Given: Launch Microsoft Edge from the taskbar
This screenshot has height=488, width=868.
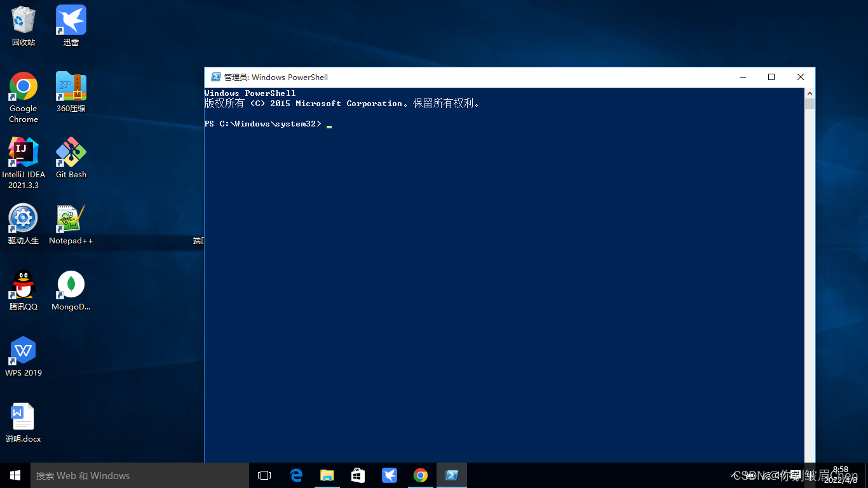Looking at the screenshot, I should pyautogui.click(x=296, y=475).
